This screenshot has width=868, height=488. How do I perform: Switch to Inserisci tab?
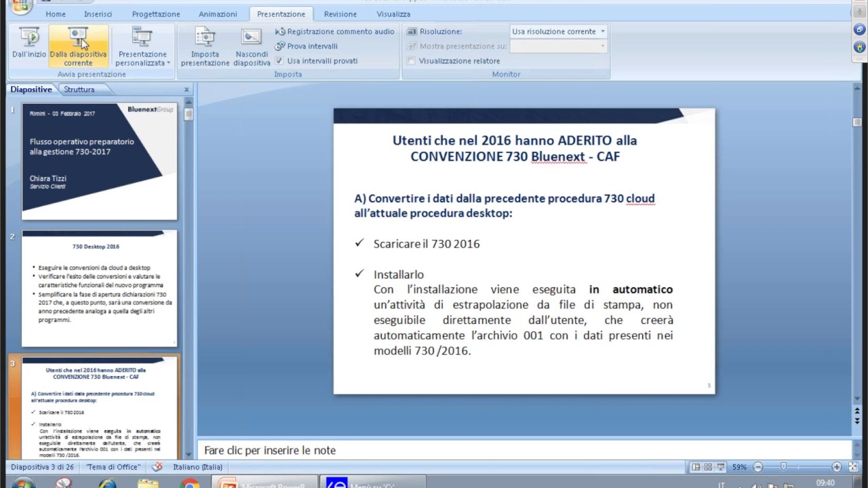point(98,14)
